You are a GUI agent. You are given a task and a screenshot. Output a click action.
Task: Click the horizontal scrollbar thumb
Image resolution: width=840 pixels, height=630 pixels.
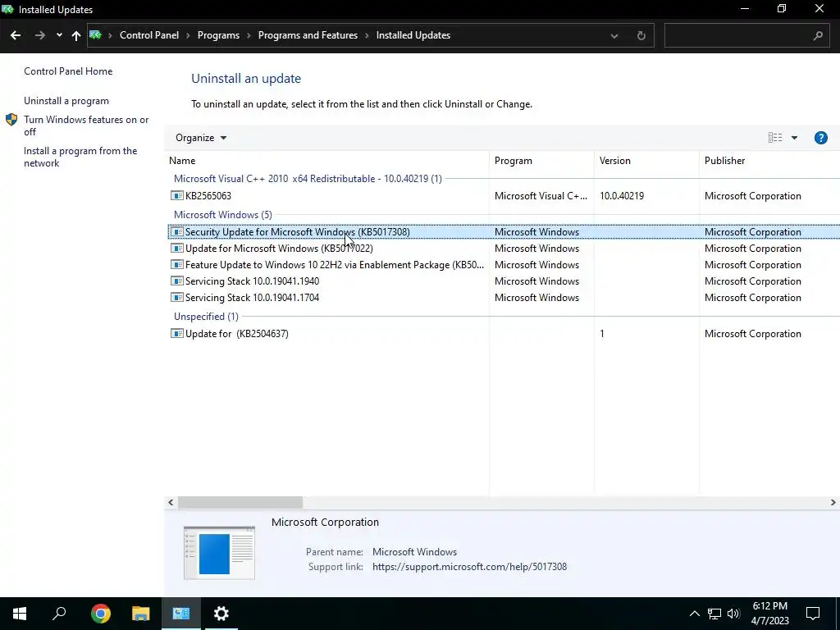240,503
